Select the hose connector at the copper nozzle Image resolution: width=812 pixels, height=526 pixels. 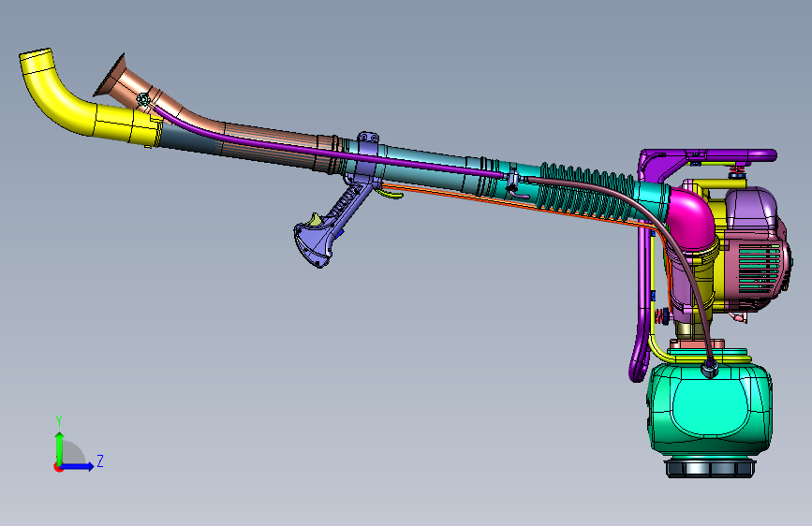(143, 99)
